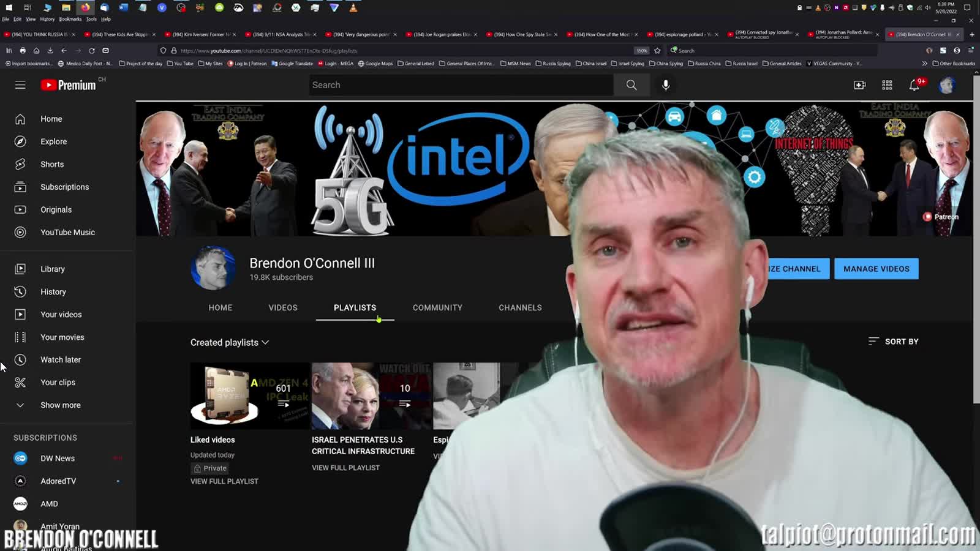The height and width of the screenshot is (551, 980).
Task: Open the Sort by menu
Action: point(893,341)
